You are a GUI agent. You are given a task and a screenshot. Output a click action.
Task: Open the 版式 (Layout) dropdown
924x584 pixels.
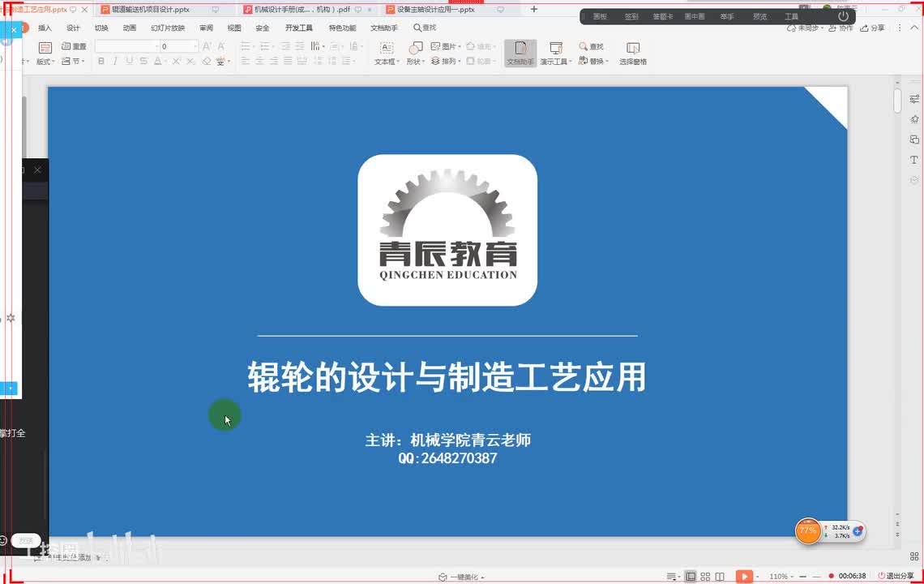(x=45, y=53)
